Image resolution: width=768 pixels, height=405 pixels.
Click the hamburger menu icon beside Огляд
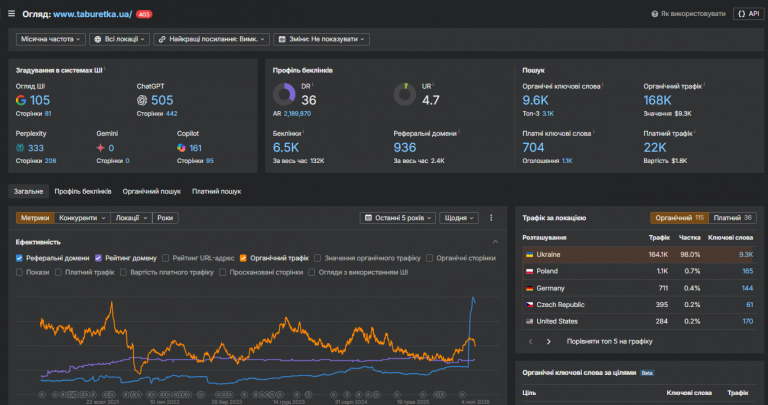[10, 14]
